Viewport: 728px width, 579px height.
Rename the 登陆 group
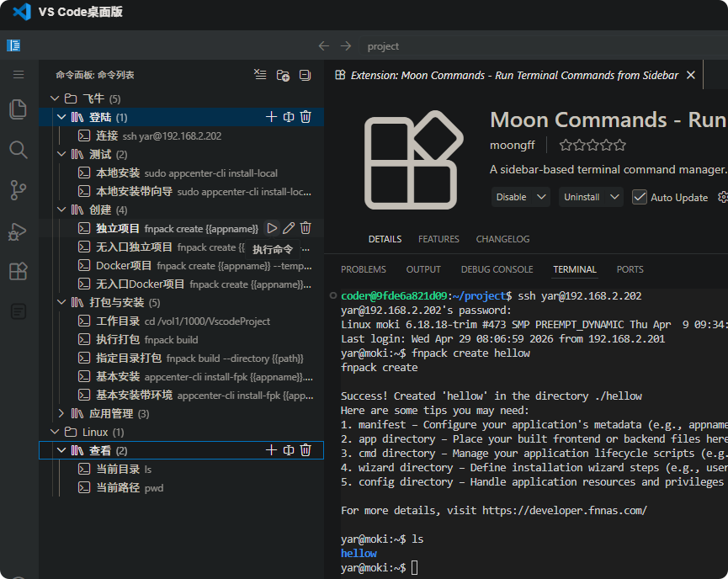289,117
